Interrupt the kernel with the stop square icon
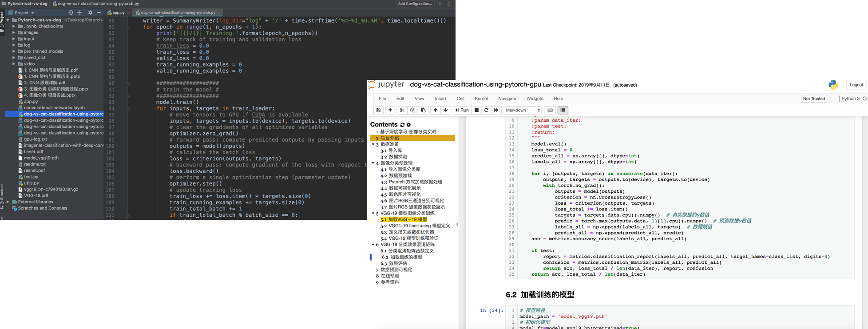The image size is (868, 329). (x=476, y=110)
